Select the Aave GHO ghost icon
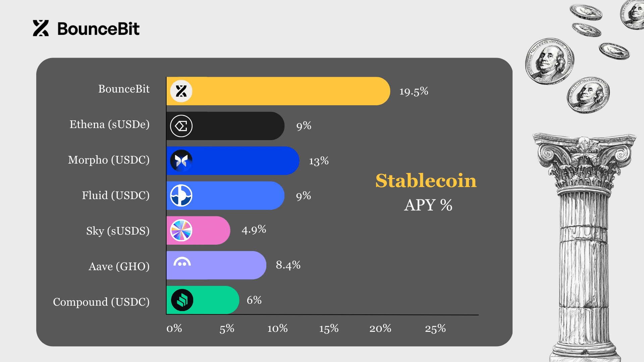The height and width of the screenshot is (362, 644). pos(182,262)
